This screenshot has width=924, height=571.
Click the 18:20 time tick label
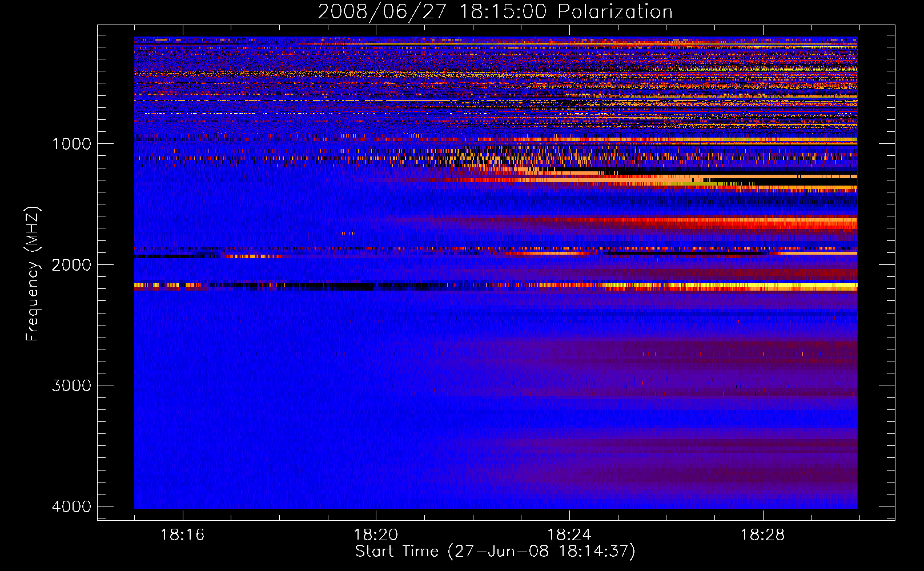376,535
